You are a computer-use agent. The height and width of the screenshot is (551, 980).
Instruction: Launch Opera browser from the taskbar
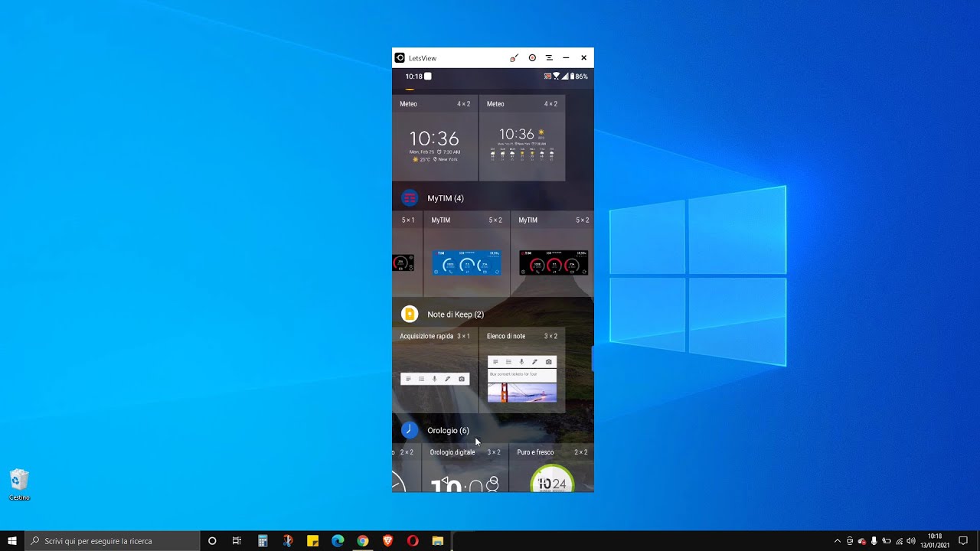click(x=413, y=541)
